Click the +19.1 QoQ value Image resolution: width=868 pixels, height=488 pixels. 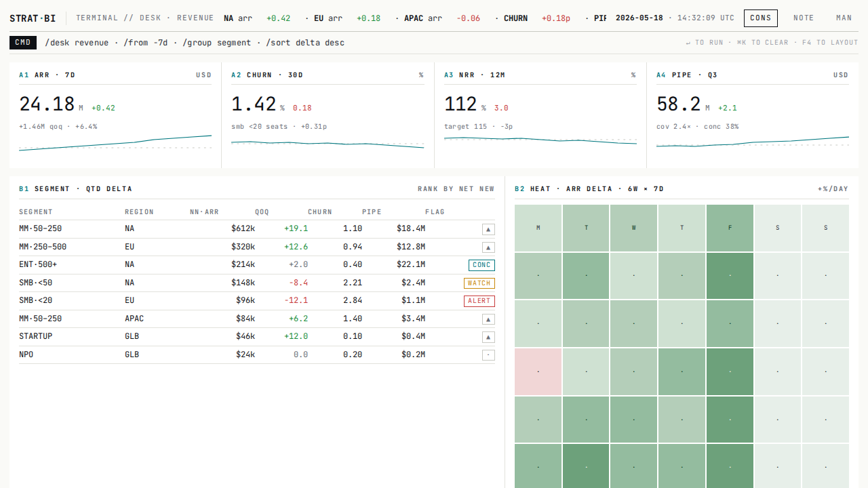296,228
